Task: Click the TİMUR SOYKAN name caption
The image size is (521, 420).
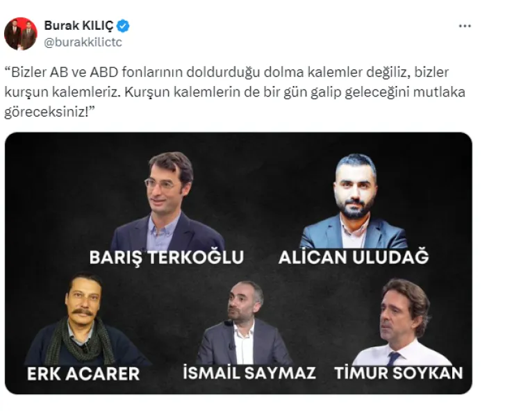Action: [x=399, y=373]
